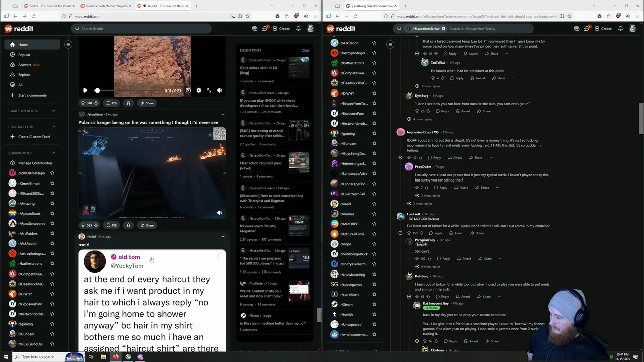Open thumbnail for Reviews reach Mostly Negative post
The width and height of the screenshot is (644, 362).
click(x=299, y=226)
